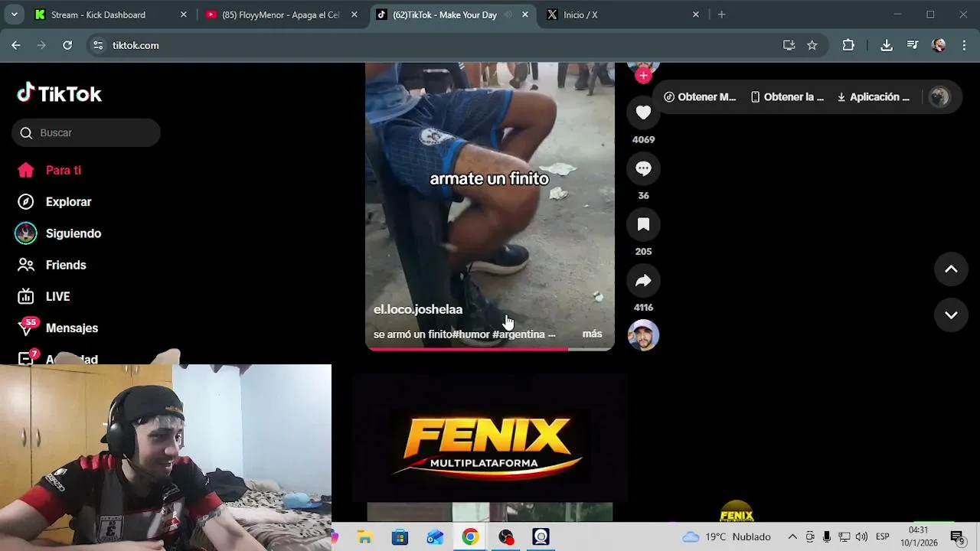Open OBS Studio from the taskbar
The width and height of the screenshot is (980, 551).
point(505,537)
